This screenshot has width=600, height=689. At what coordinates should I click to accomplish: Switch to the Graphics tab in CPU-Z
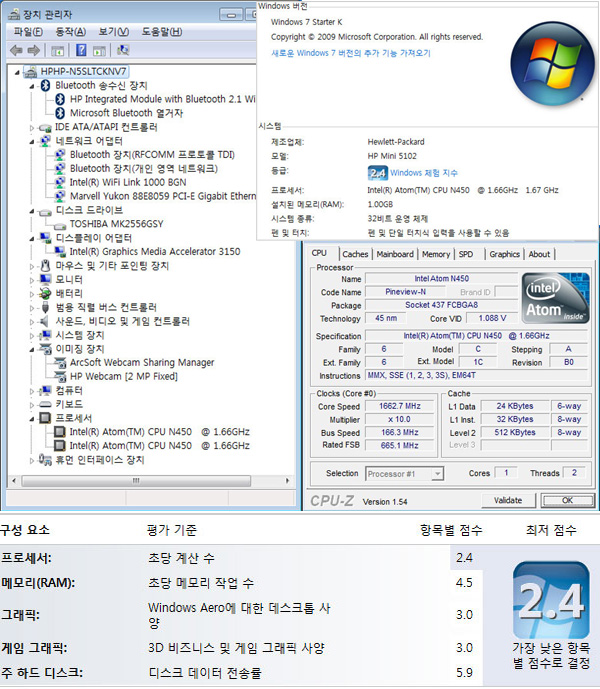pyautogui.click(x=504, y=254)
